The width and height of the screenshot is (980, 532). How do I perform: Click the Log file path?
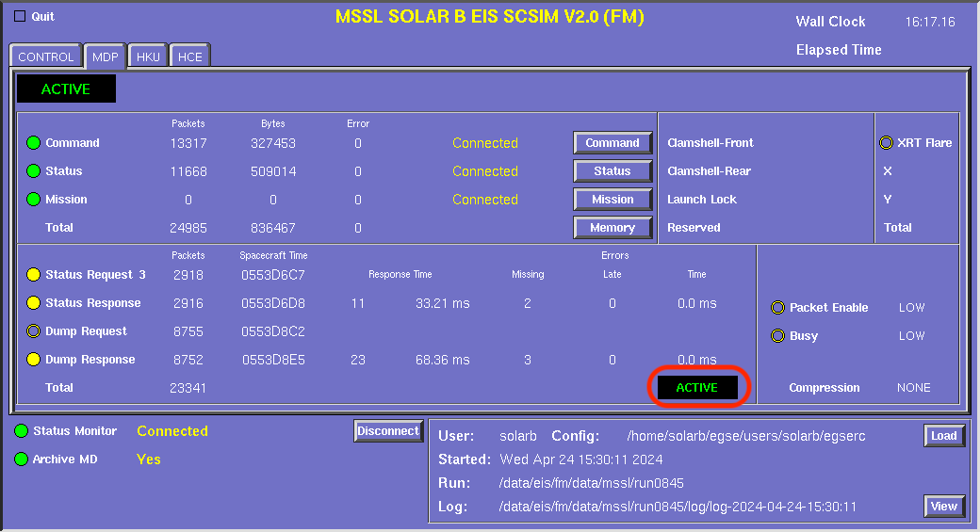[678, 507]
